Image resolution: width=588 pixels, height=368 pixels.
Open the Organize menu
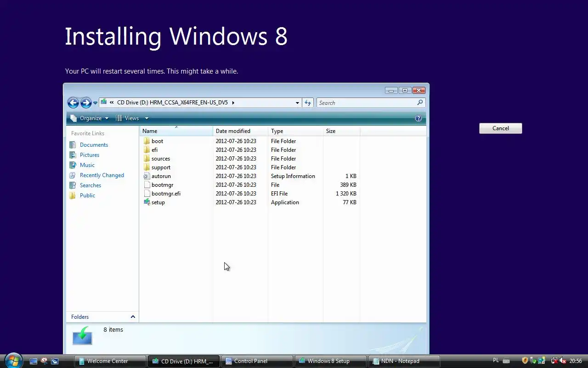pos(90,118)
